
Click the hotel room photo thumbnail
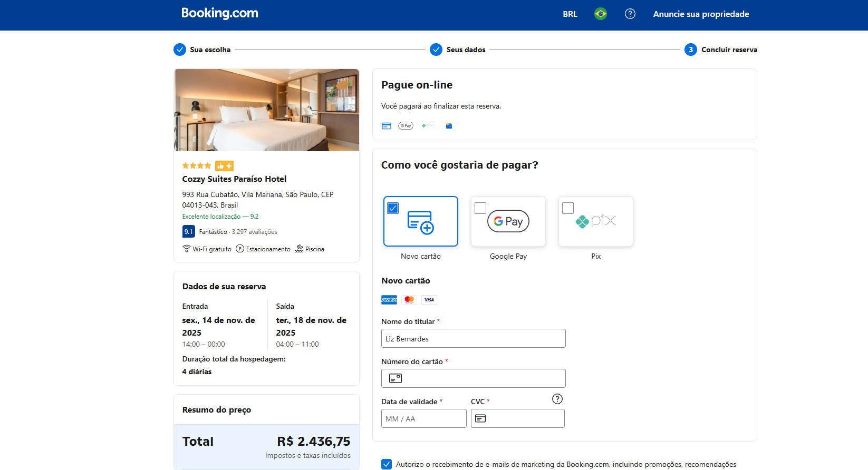click(x=266, y=110)
